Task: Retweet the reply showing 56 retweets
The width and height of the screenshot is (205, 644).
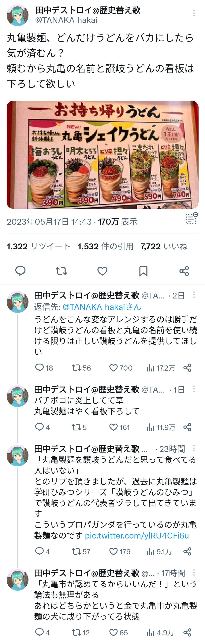Action: [81, 368]
